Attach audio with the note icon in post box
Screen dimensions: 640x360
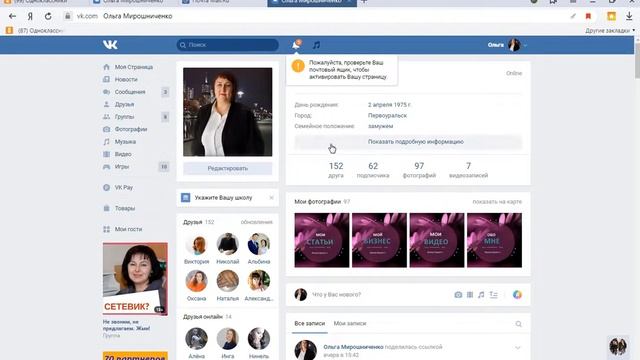click(x=481, y=295)
